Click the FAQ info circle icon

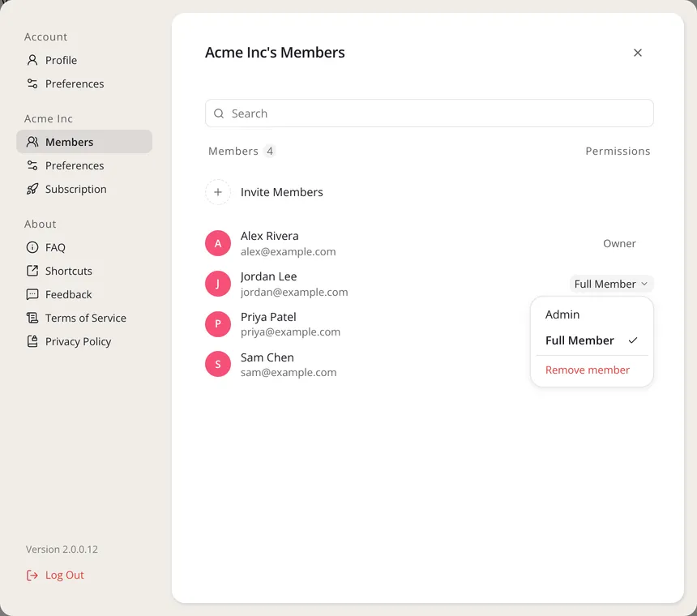[x=32, y=247]
